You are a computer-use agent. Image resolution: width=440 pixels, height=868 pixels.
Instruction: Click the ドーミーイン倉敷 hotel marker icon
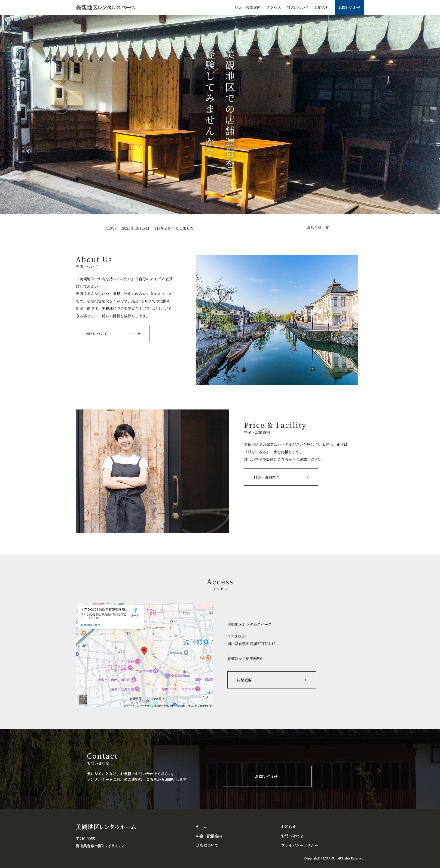(137, 662)
